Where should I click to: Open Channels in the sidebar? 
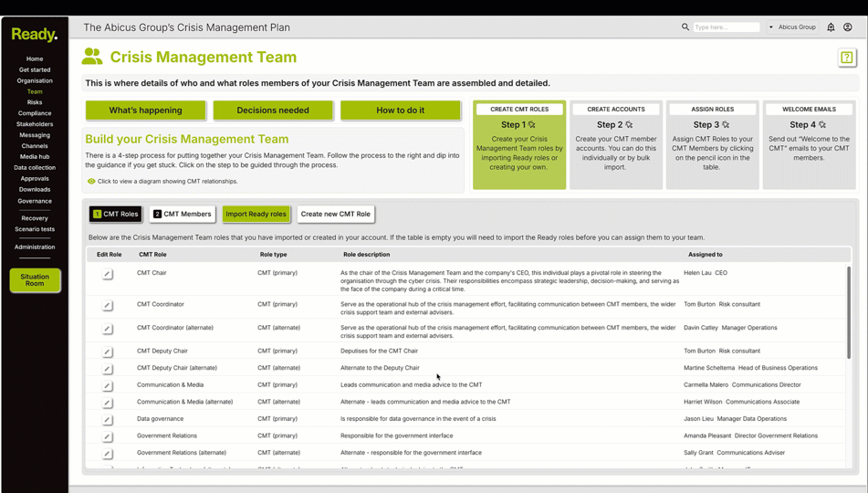[x=35, y=146]
